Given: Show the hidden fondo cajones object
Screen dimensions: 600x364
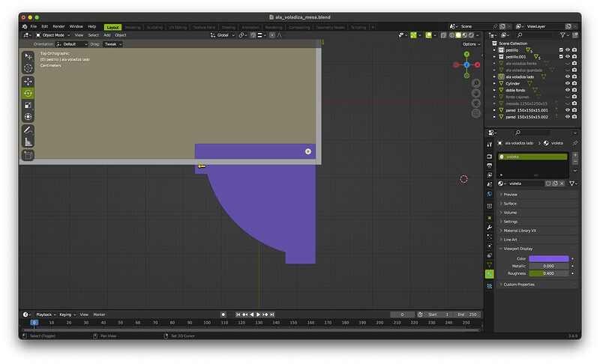Looking at the screenshot, I should pyautogui.click(x=568, y=97).
